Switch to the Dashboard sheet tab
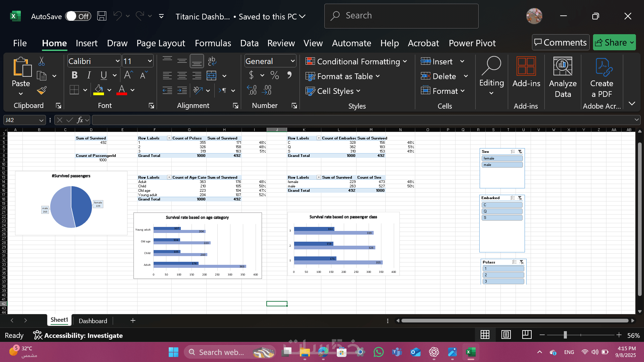 coord(93,321)
